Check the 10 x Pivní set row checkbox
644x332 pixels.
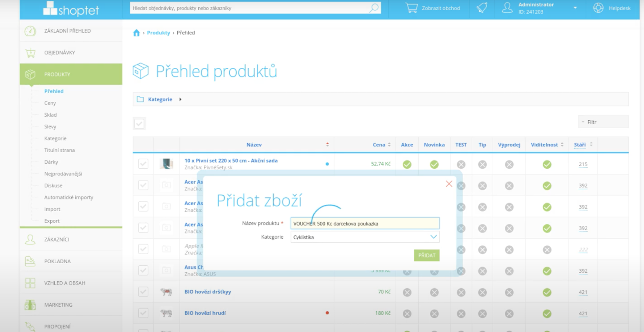pyautogui.click(x=143, y=164)
